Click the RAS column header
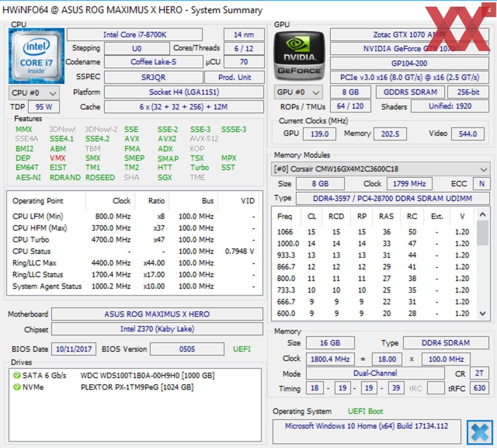 tap(386, 216)
